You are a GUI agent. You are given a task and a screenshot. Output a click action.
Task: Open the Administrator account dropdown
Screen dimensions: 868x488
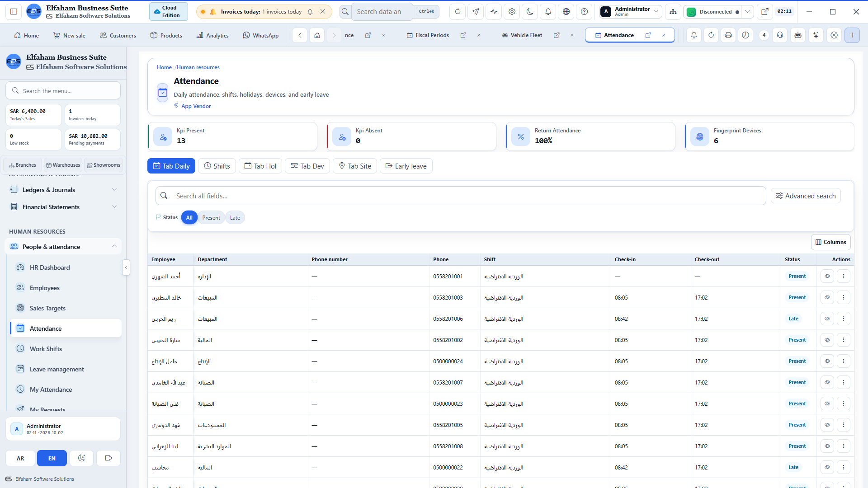click(631, 12)
